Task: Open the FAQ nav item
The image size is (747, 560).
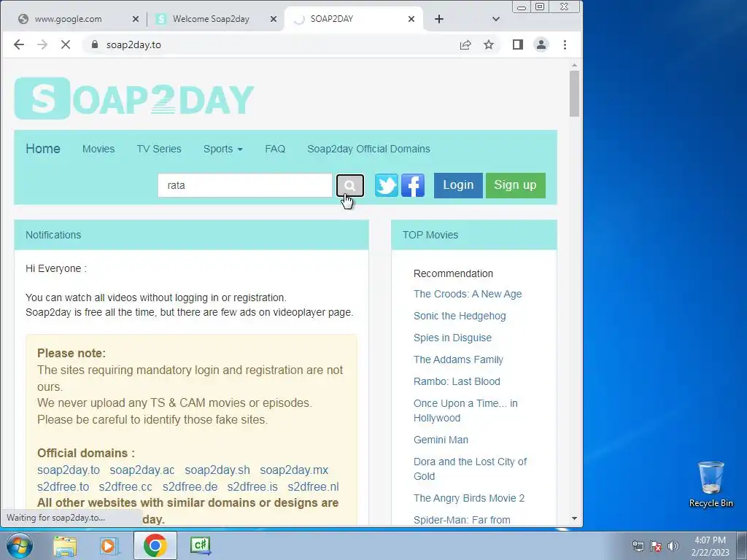Action: [275, 149]
